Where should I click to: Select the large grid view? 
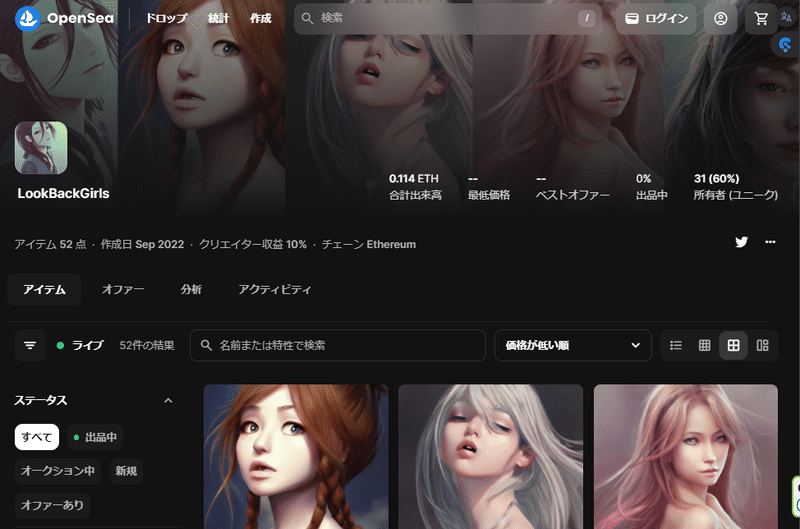tap(733, 345)
